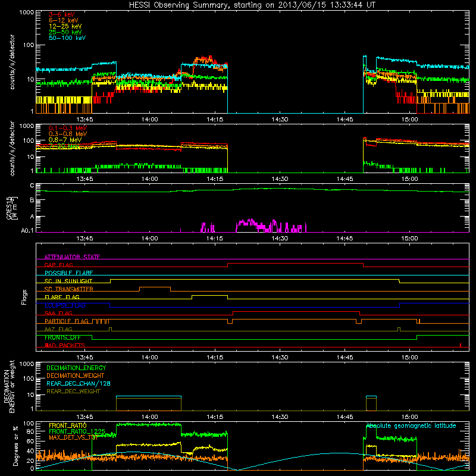The width and height of the screenshot is (476, 476).
Task: Click the raised SC_TRANSMITTER pulse segment
Action: coord(155,287)
